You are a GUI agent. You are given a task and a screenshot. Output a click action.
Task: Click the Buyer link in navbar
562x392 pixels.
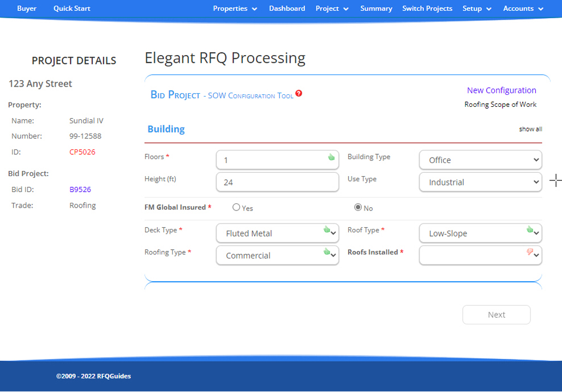(27, 9)
